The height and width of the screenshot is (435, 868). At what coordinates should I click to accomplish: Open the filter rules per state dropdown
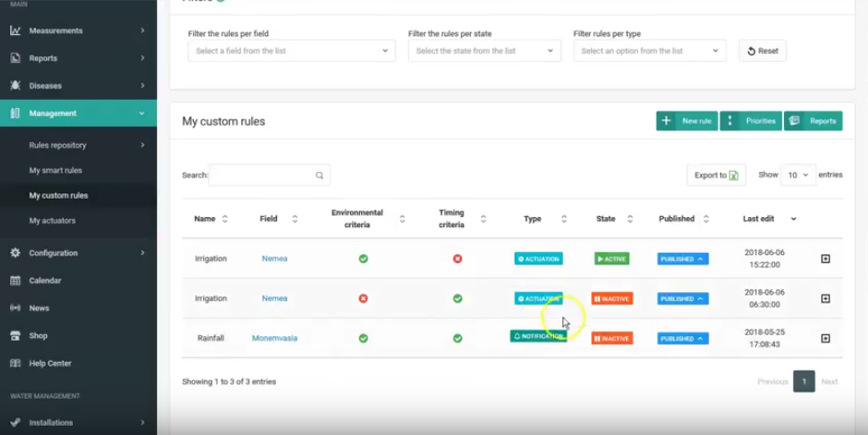point(484,51)
